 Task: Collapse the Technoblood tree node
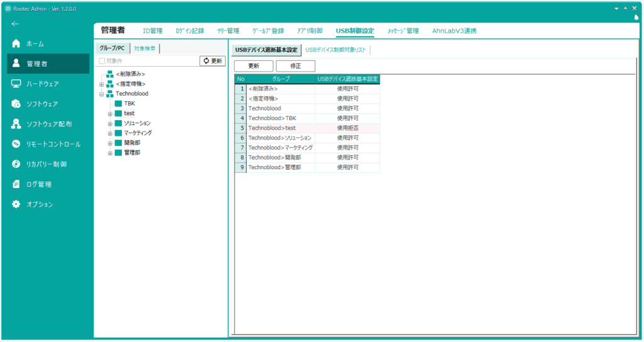[101, 94]
